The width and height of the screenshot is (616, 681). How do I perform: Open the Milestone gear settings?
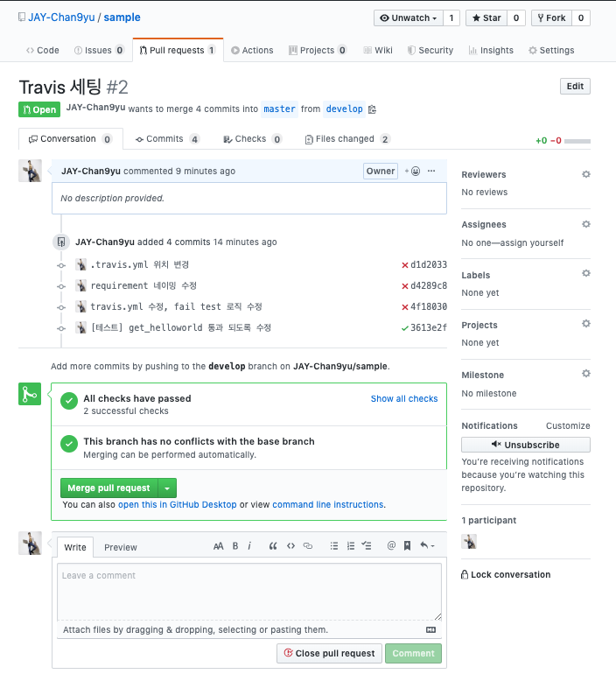(586, 374)
